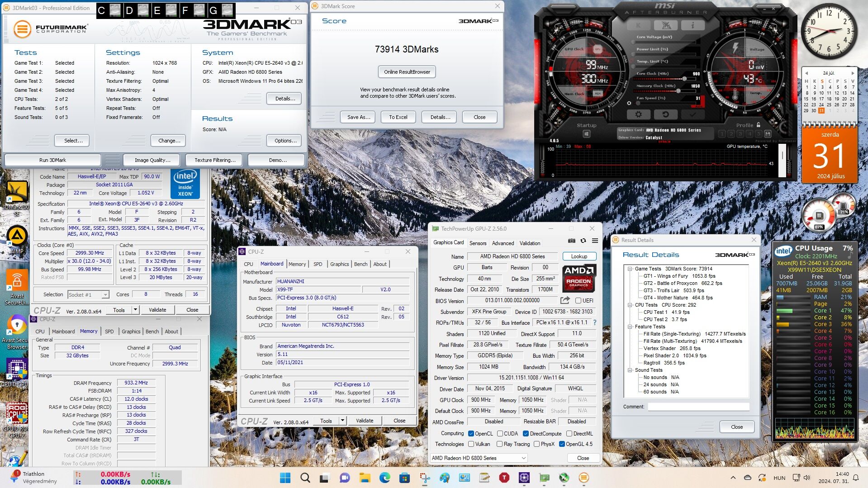Switch to Advanced tab in GPU-Z
Image resolution: width=868 pixels, height=488 pixels.
(x=503, y=243)
